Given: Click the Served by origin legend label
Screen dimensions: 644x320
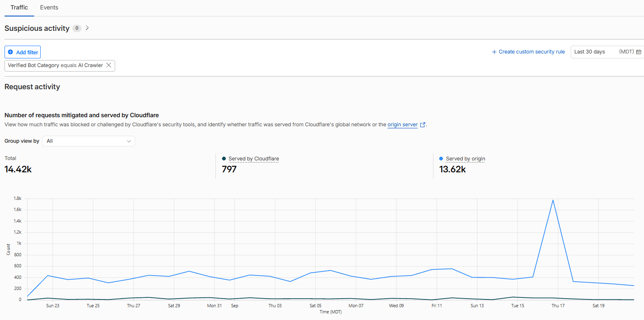Looking at the screenshot, I should [466, 159].
